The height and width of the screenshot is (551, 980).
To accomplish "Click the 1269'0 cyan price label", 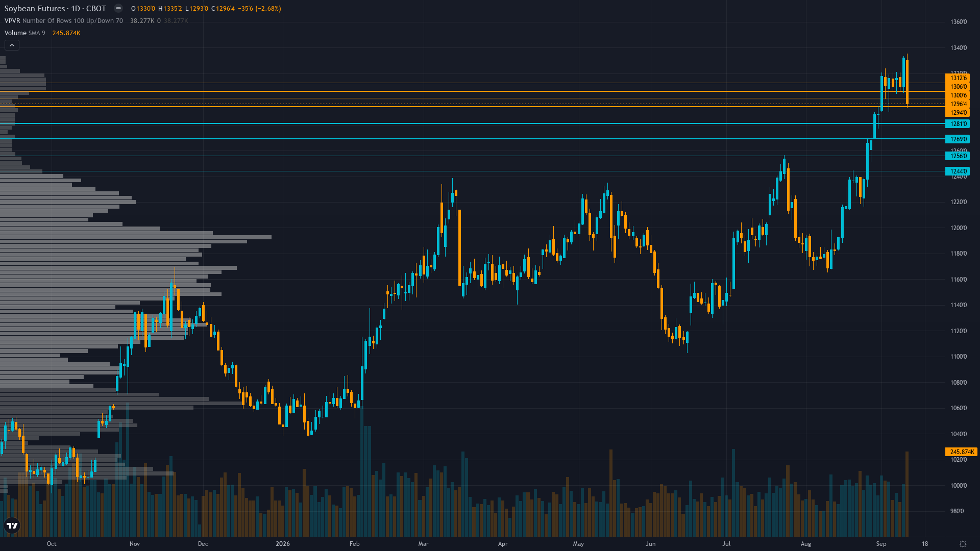I will 958,139.
